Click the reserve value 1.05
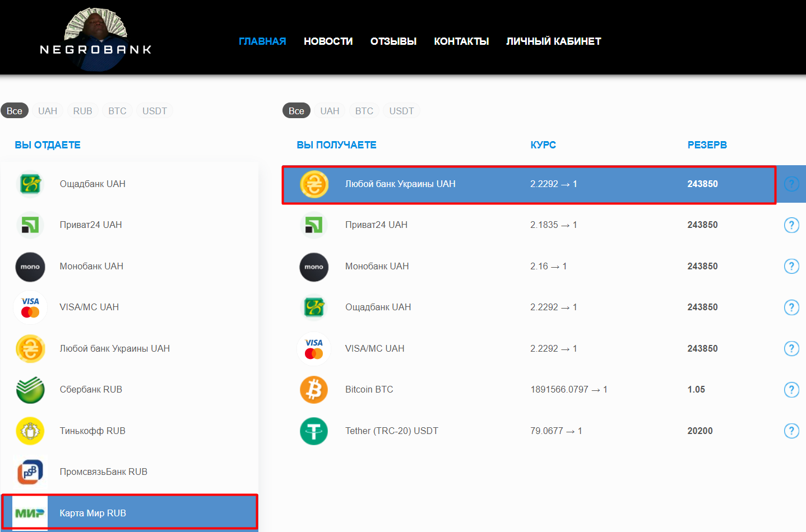 696,389
